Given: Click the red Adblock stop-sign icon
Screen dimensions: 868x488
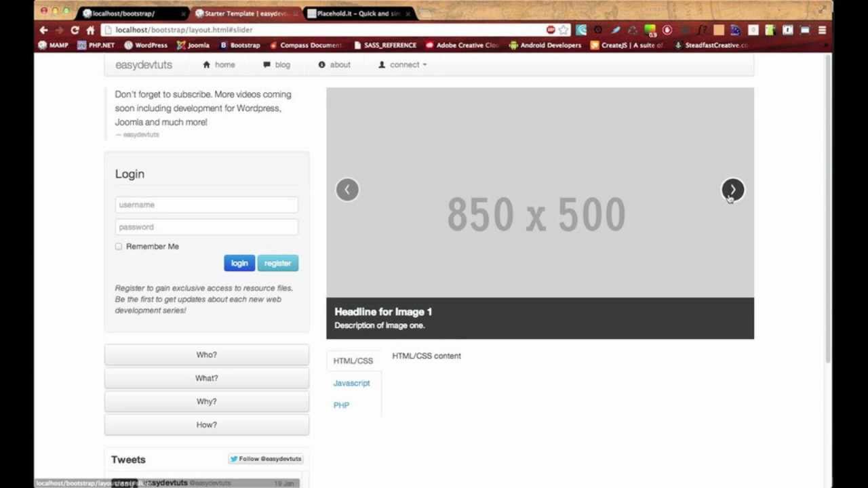Looking at the screenshot, I should tap(551, 30).
